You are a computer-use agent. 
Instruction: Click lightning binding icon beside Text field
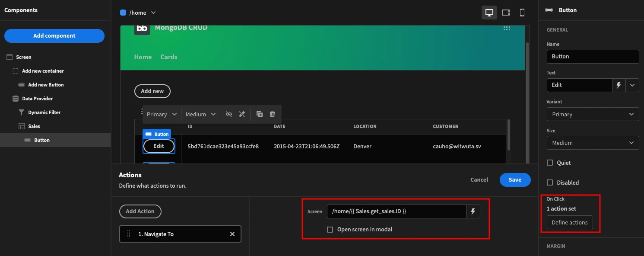tap(619, 85)
